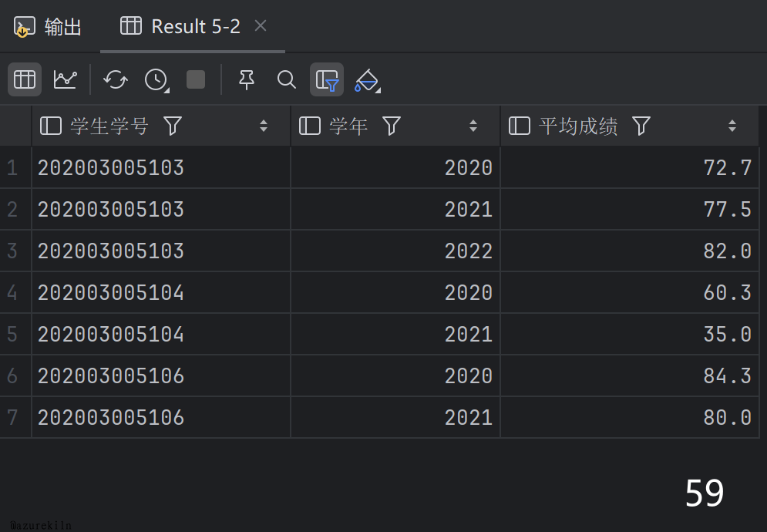767x532 pixels.
Task: Close the Result 5-2 tab
Action: click(261, 26)
